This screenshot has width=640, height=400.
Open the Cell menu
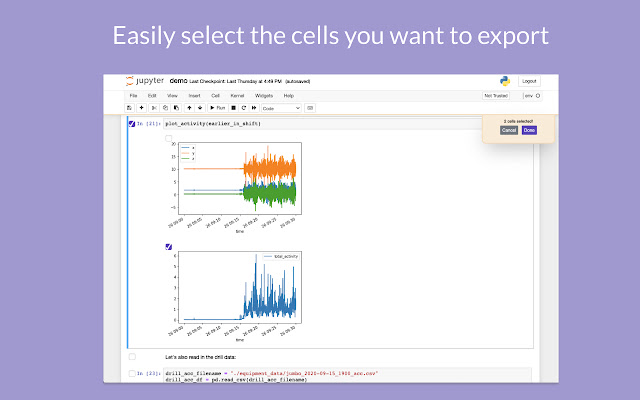tap(216, 96)
